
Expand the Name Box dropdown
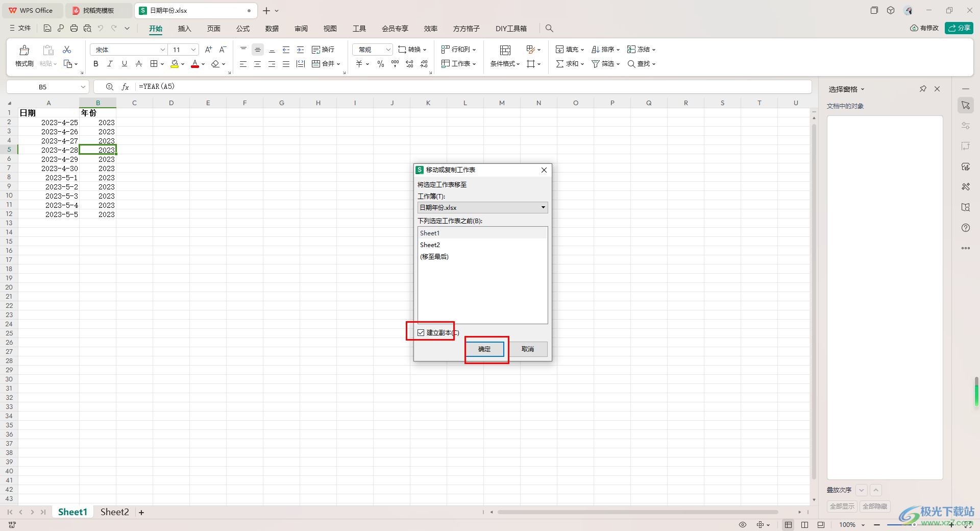tap(83, 87)
